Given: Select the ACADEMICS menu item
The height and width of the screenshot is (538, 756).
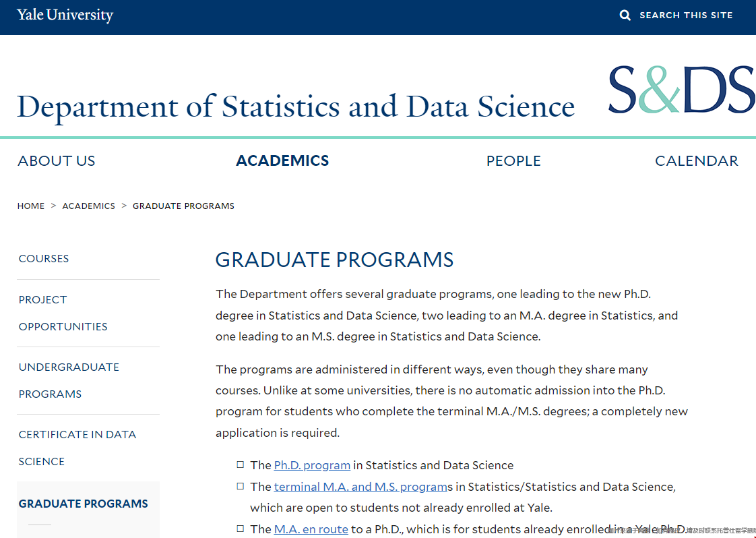Looking at the screenshot, I should tap(282, 160).
